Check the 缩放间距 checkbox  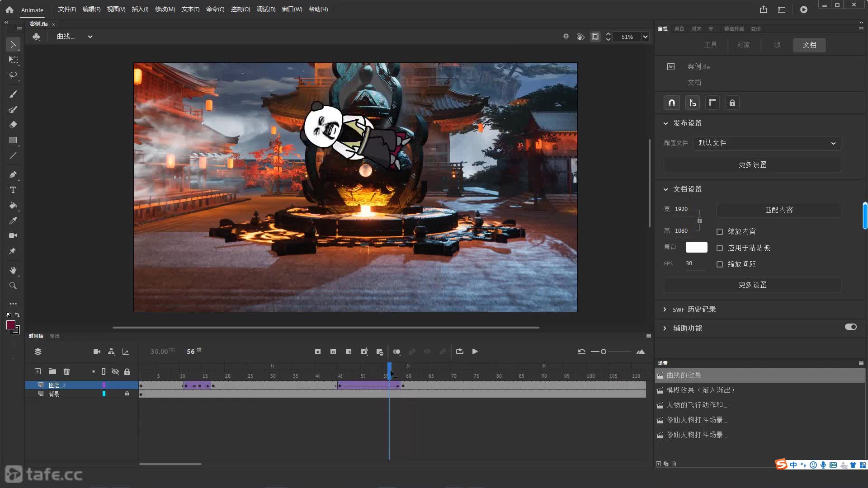[720, 264]
